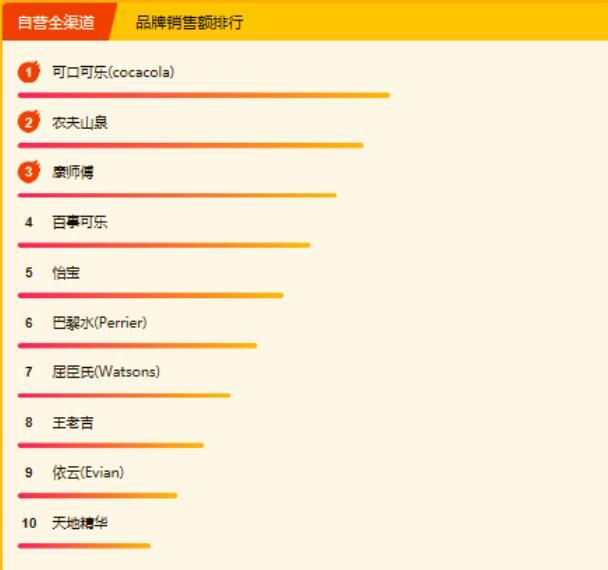The image size is (608, 570).
Task: Click the sales bar under 可口可乐
Action: [204, 95]
